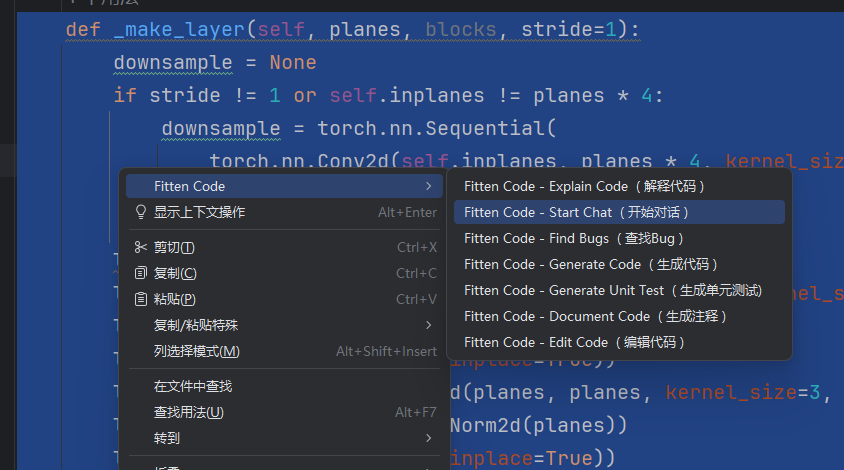Open Fitten Code - Edit Code
The width and height of the screenshot is (844, 470).
(x=575, y=342)
